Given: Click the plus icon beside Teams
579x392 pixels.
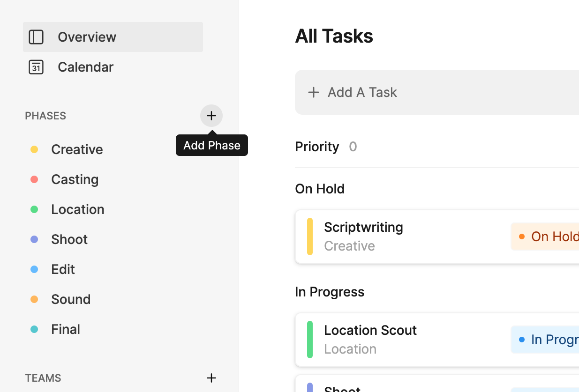Looking at the screenshot, I should point(211,378).
